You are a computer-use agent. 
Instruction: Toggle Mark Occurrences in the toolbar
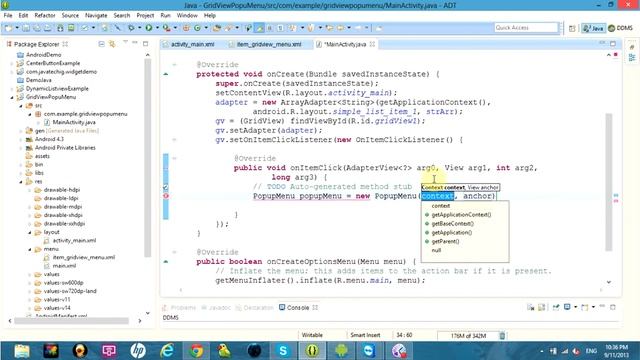point(259,28)
